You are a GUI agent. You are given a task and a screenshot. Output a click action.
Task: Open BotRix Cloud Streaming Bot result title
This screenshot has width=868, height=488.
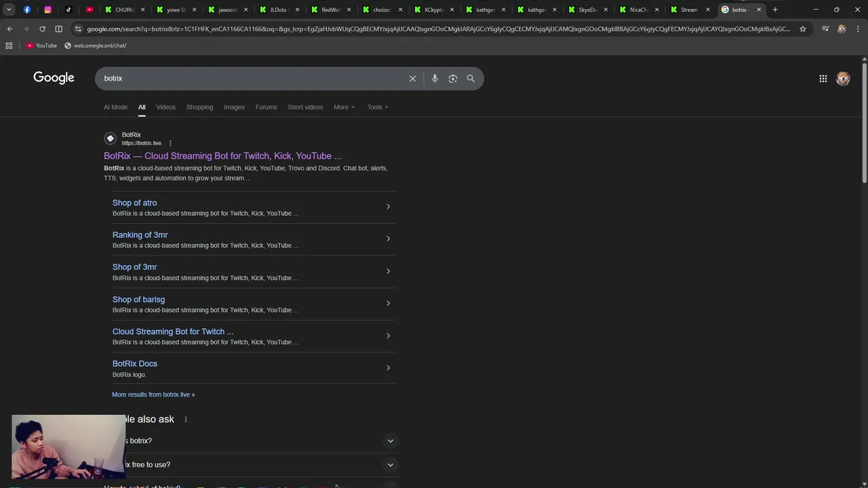(x=222, y=156)
